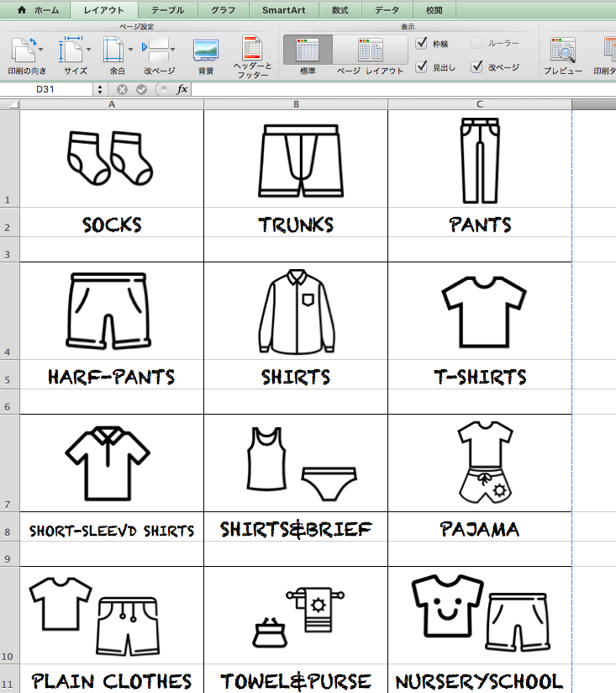Open the print orientation (印刷の向き) icon
The width and height of the screenshot is (616, 693).
[23, 50]
